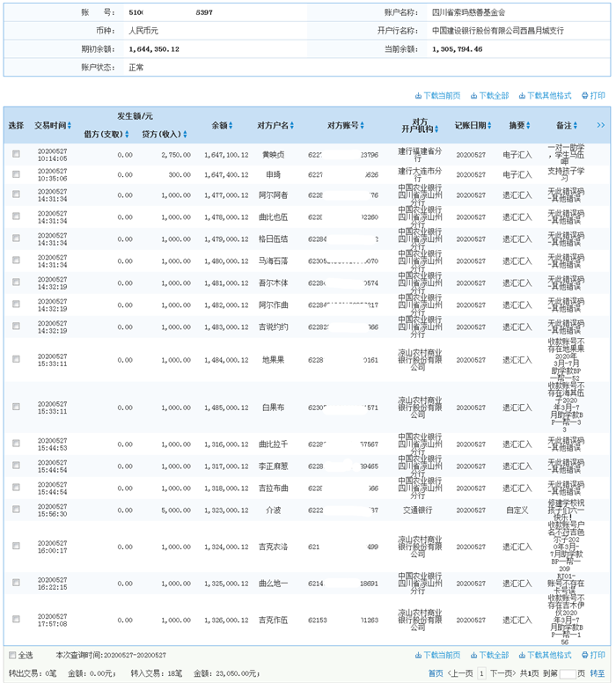Click the page number input field
Image resolution: width=616 pixels, height=683 pixels.
tap(568, 673)
